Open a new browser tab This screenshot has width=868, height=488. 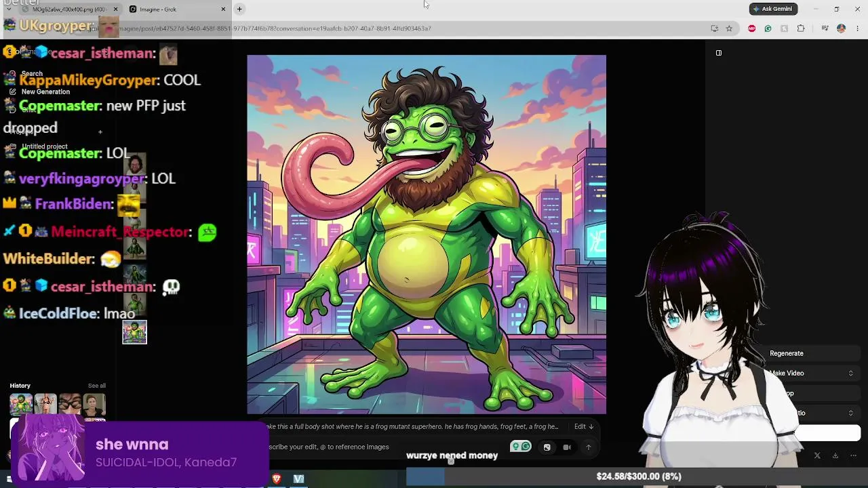239,9
